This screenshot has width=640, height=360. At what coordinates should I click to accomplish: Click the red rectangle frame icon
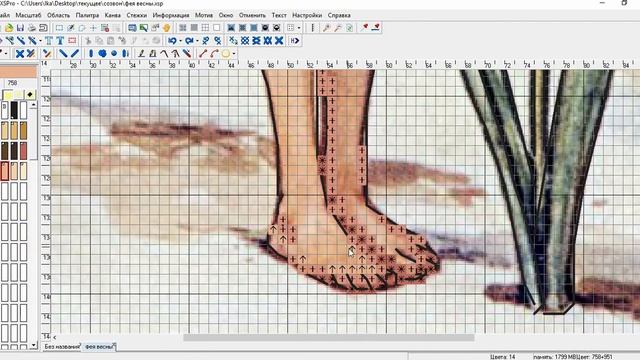coord(72,40)
